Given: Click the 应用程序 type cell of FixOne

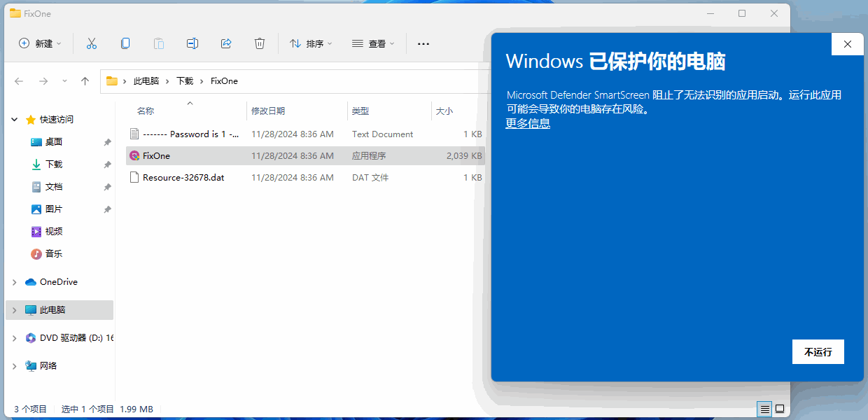Looking at the screenshot, I should 369,155.
